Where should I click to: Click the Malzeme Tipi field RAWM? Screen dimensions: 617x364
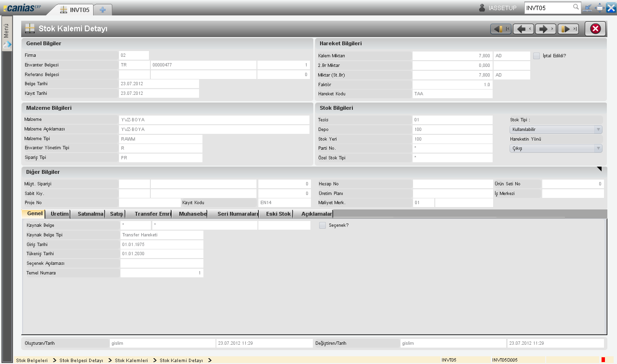pyautogui.click(x=161, y=139)
